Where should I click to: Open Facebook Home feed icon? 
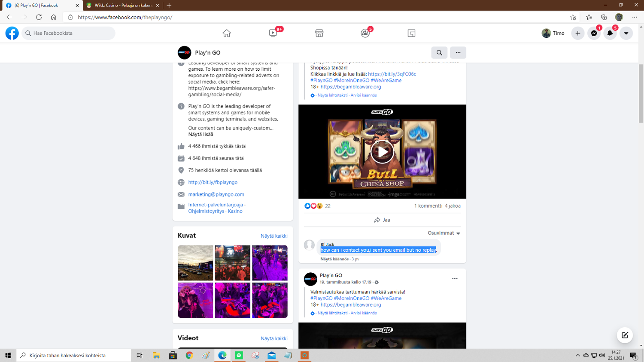coord(227,33)
